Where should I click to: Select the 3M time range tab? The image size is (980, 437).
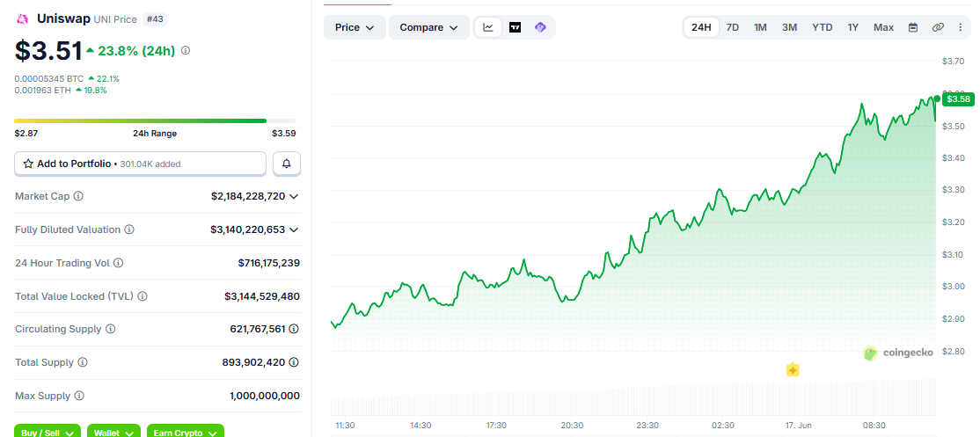789,27
